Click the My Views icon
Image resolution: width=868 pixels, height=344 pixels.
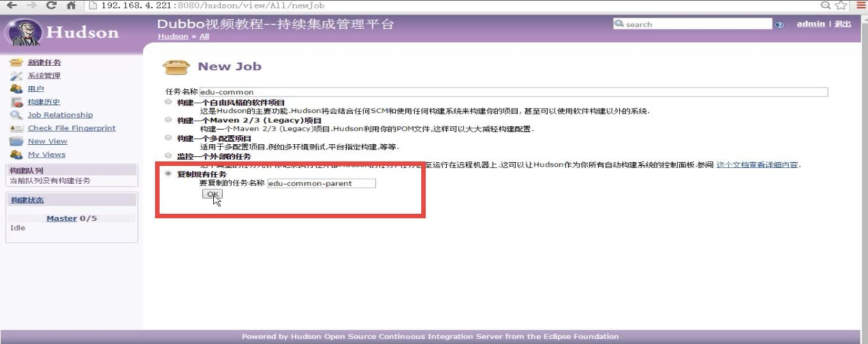click(x=16, y=154)
